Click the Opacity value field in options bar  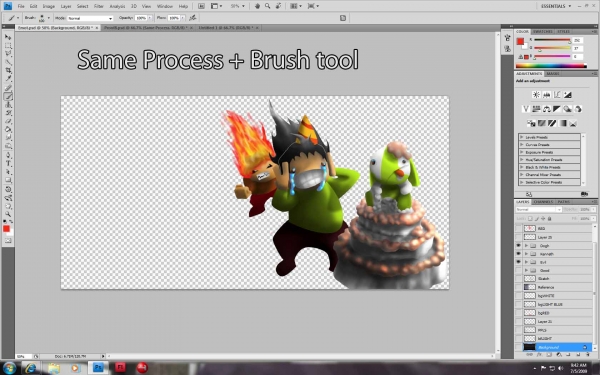141,18
